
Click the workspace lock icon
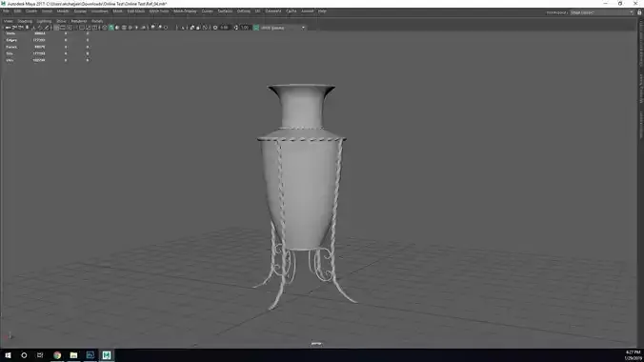pos(639,12)
